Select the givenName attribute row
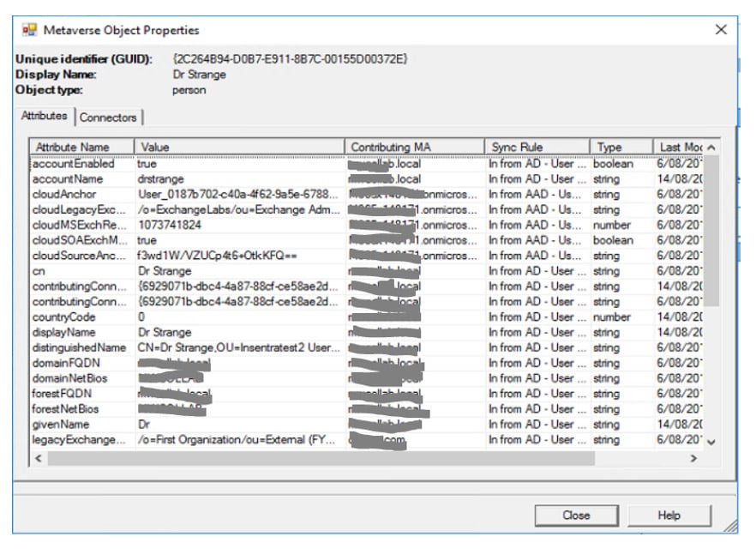 pyautogui.click(x=61, y=424)
